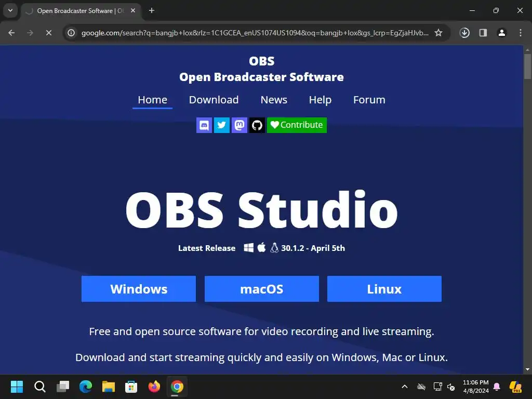532x399 pixels.
Task: Stop page loading with the X button
Action: (48, 33)
